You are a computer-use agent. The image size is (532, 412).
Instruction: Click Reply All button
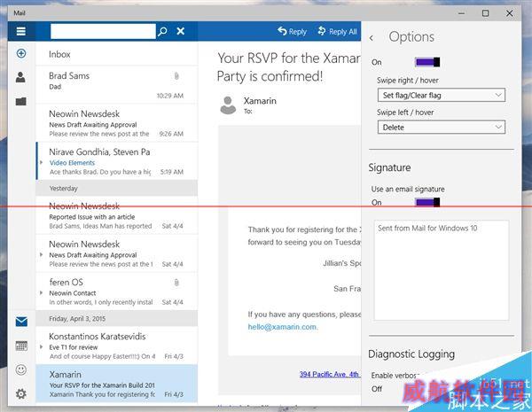click(337, 32)
